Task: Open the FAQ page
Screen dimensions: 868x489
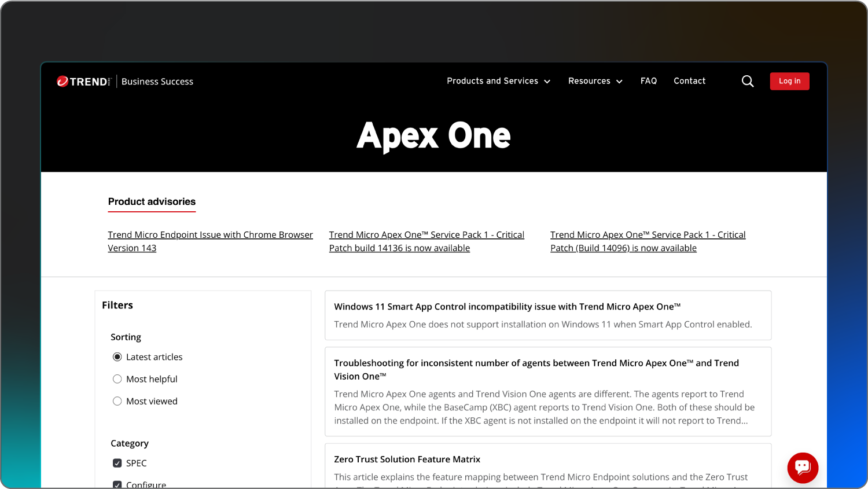Action: (x=649, y=81)
